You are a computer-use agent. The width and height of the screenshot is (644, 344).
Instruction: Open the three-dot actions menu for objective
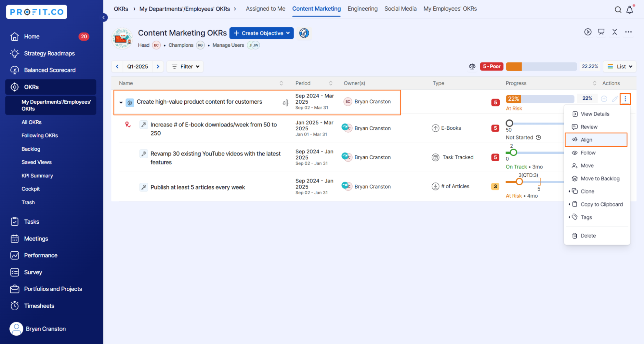click(x=625, y=99)
